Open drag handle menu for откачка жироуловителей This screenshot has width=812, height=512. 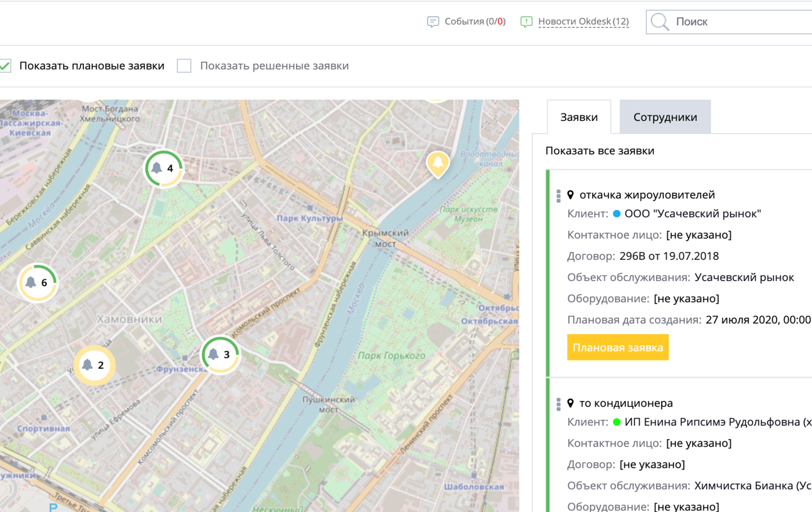pyautogui.click(x=559, y=196)
